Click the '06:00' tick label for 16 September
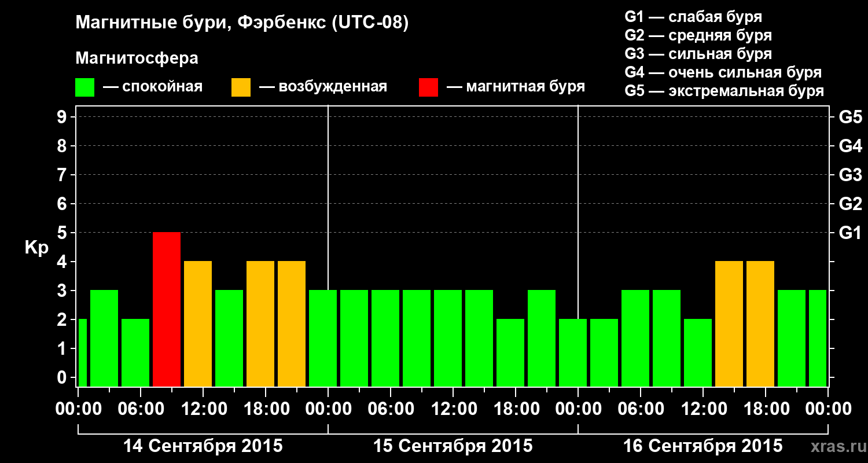868x463 pixels. point(641,409)
